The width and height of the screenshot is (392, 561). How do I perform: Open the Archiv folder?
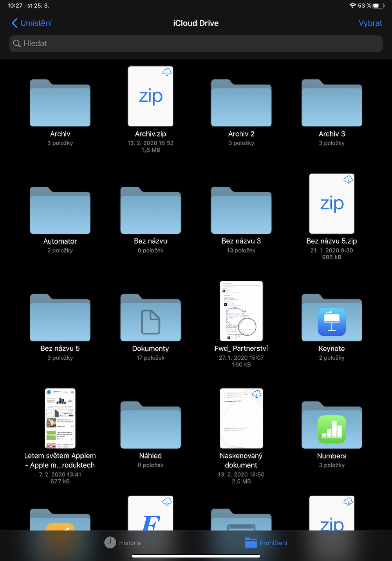[60, 103]
